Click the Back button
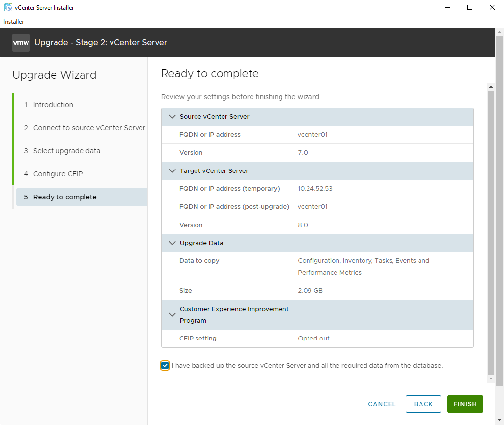504x425 pixels. tap(423, 404)
